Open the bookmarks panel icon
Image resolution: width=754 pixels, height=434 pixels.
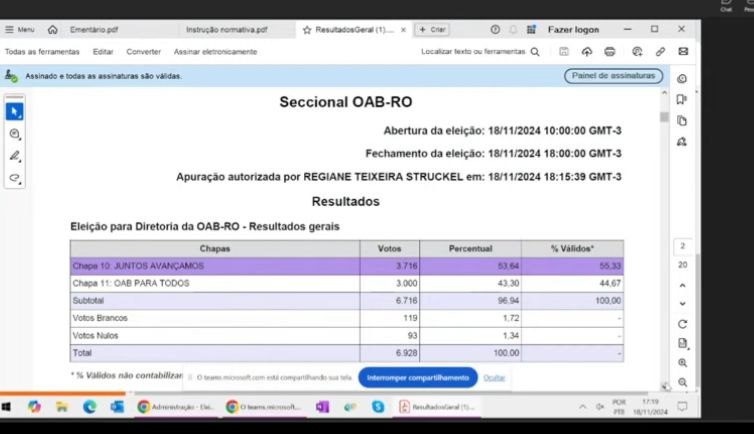(682, 99)
